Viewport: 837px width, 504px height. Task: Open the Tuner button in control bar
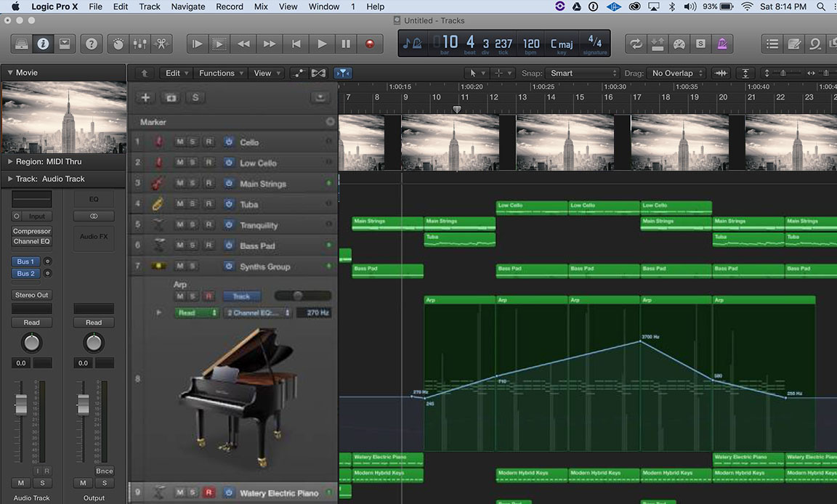point(679,44)
